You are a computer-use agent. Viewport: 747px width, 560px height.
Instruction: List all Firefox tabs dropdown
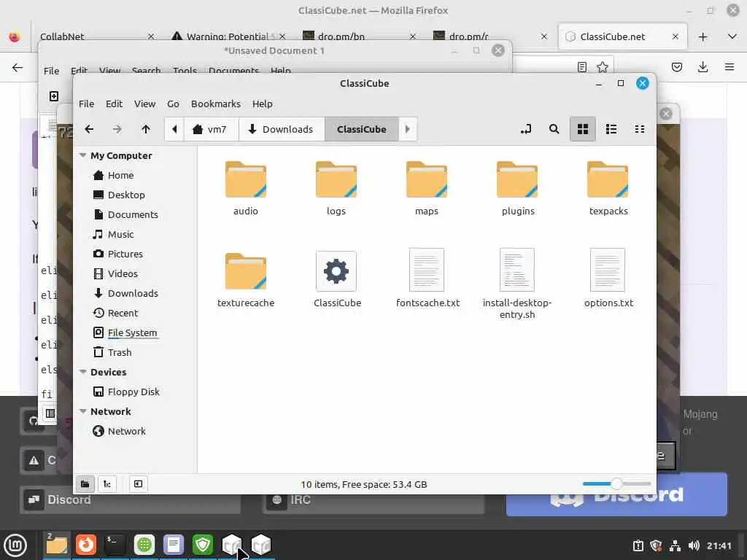(x=732, y=36)
